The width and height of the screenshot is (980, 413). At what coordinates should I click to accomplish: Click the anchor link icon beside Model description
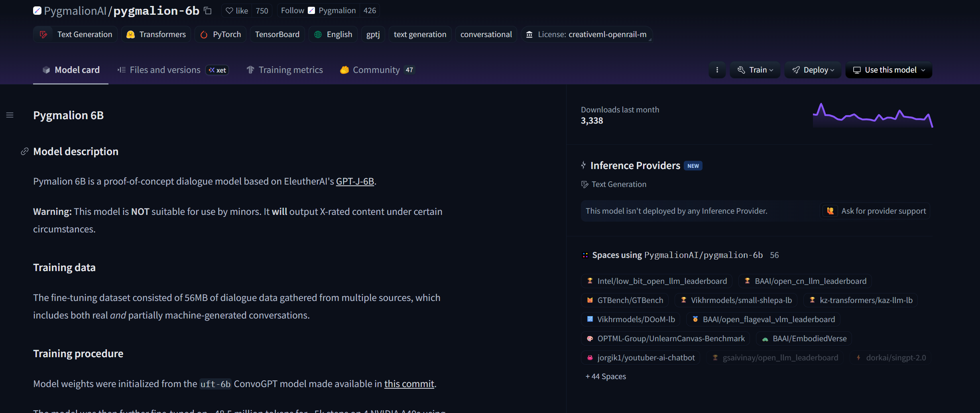point(25,151)
